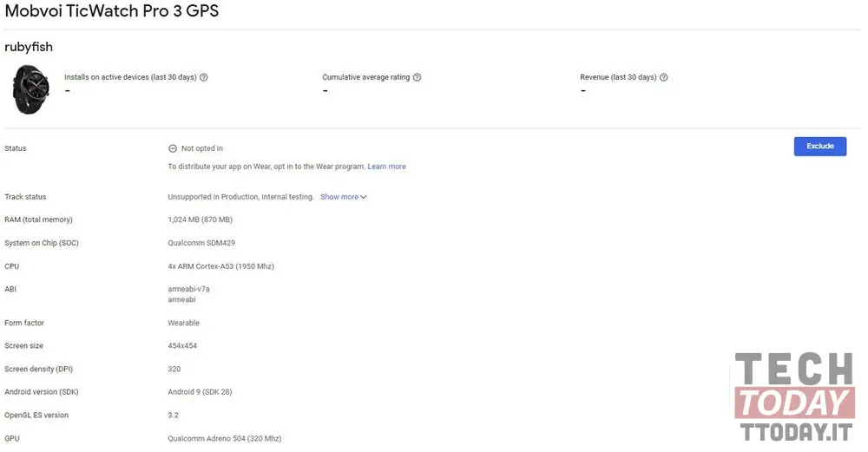
Task: Select the 3.2 OpenGL ES version value
Action: tap(174, 415)
